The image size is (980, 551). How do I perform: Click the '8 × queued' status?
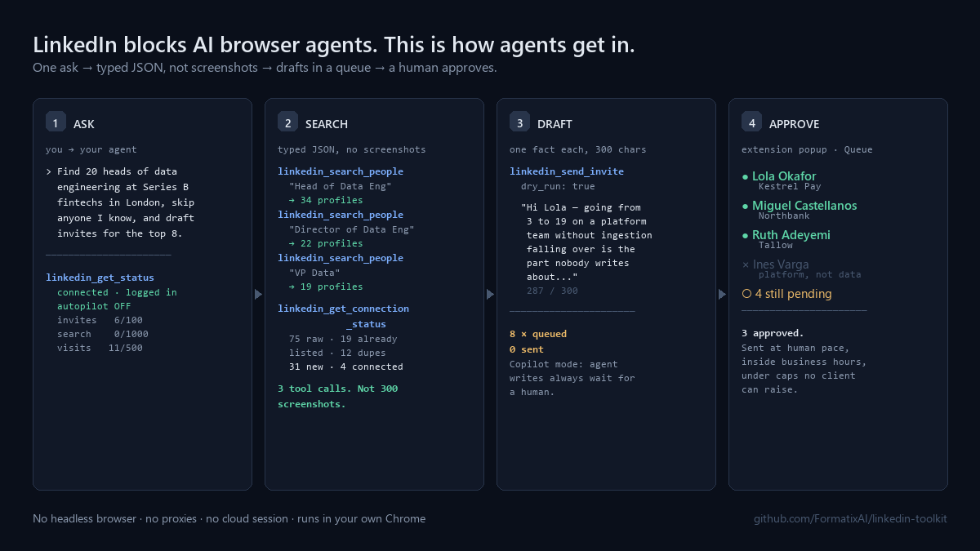tap(538, 334)
